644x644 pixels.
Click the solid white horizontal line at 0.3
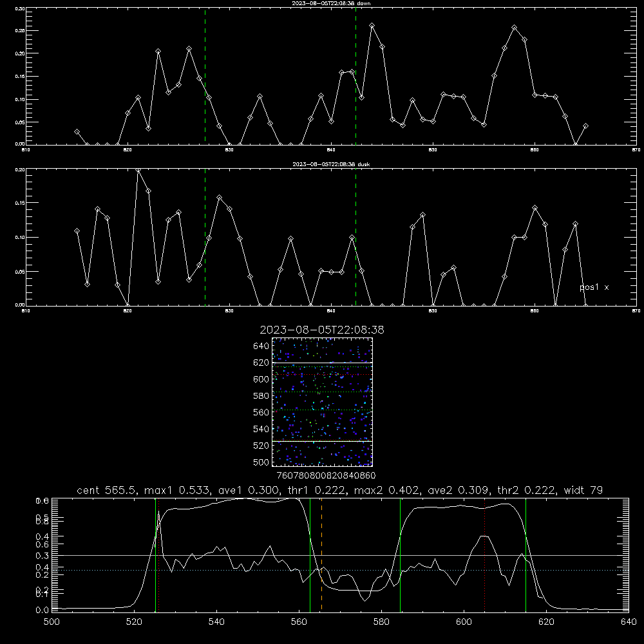click(340, 555)
